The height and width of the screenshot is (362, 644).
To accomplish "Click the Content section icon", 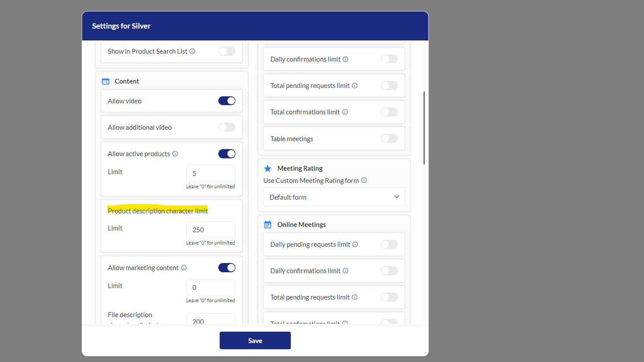I will click(x=105, y=81).
